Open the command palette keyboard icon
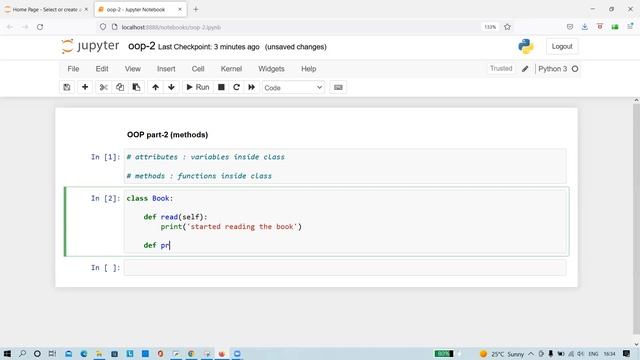Screen dimensions: 640x360 [x=338, y=87]
